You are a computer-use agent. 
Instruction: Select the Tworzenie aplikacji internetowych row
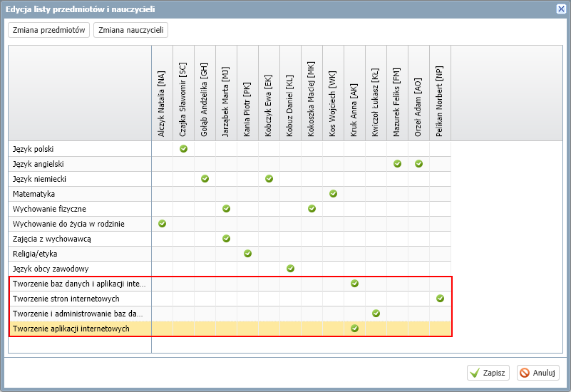[x=230, y=329]
